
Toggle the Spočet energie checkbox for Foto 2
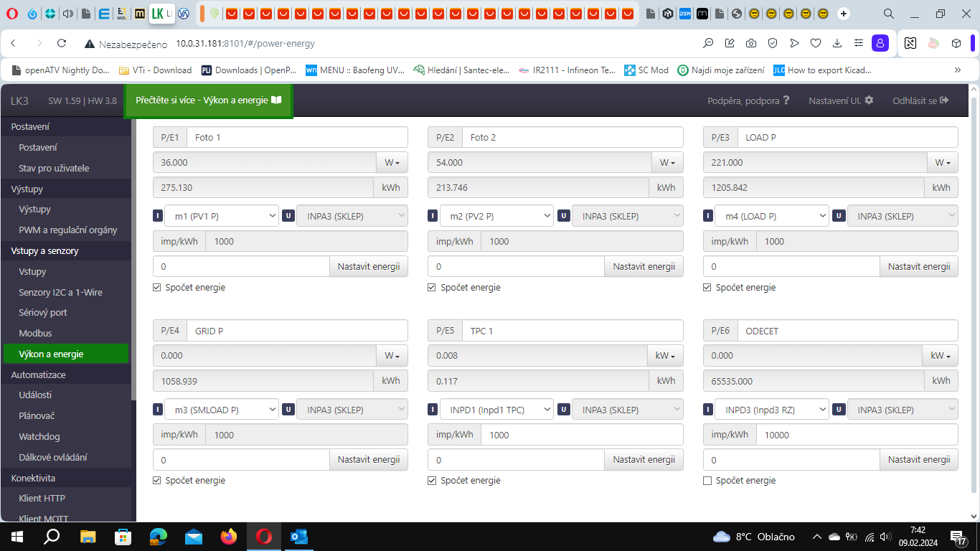[x=432, y=288]
